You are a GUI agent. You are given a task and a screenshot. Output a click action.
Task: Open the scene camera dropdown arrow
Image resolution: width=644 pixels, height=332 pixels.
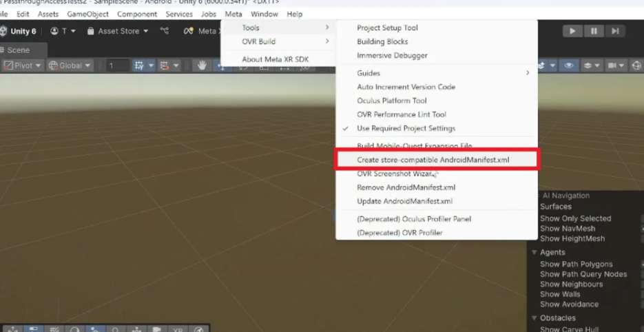pyautogui.click(x=621, y=65)
